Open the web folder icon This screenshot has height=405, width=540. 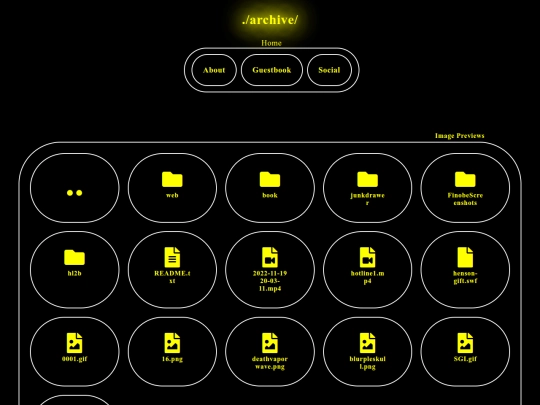coord(172,179)
